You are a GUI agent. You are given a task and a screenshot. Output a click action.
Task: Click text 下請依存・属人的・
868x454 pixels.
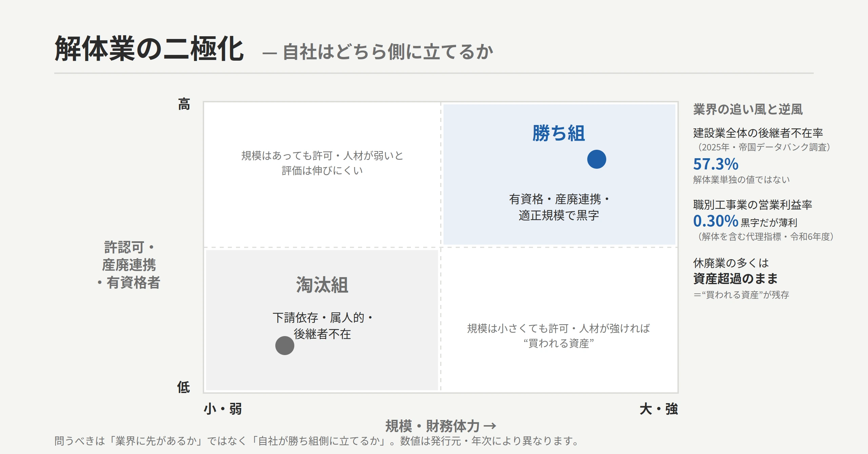click(322, 318)
